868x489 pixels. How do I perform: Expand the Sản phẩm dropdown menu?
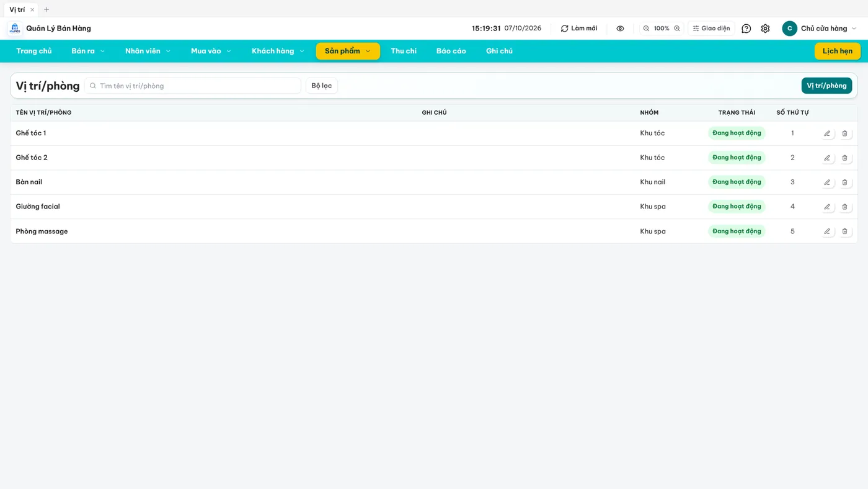coord(348,51)
